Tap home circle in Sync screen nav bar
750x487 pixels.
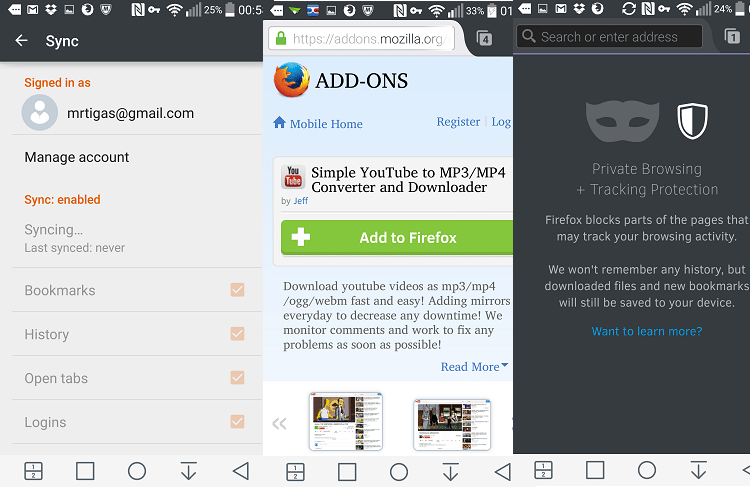[137, 471]
